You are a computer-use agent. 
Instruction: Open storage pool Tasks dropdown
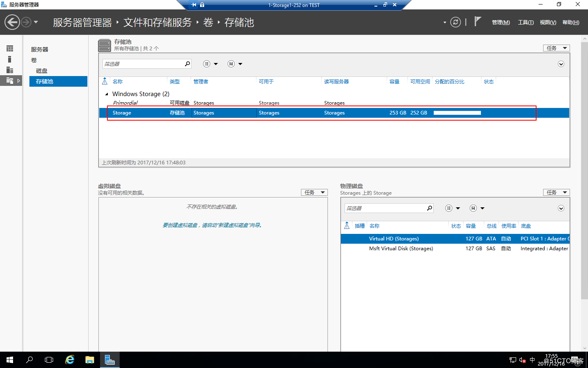(x=556, y=48)
